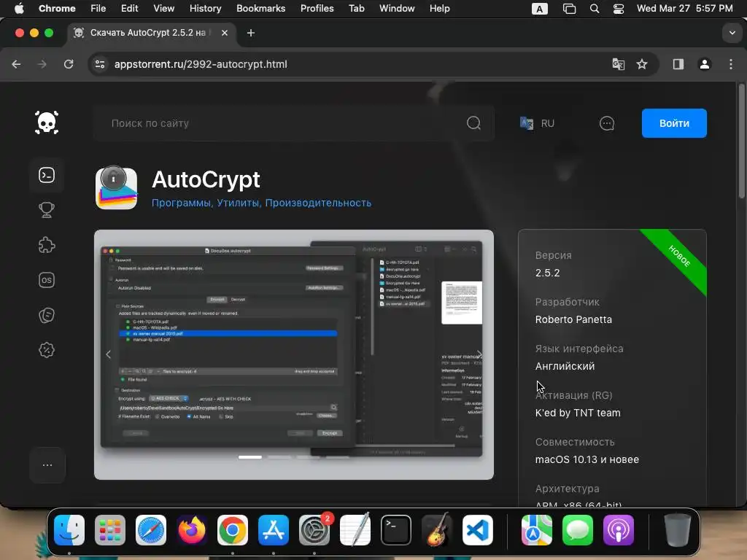Viewport: 747px width, 560px height.
Task: Click the skull site logo
Action: point(47,122)
